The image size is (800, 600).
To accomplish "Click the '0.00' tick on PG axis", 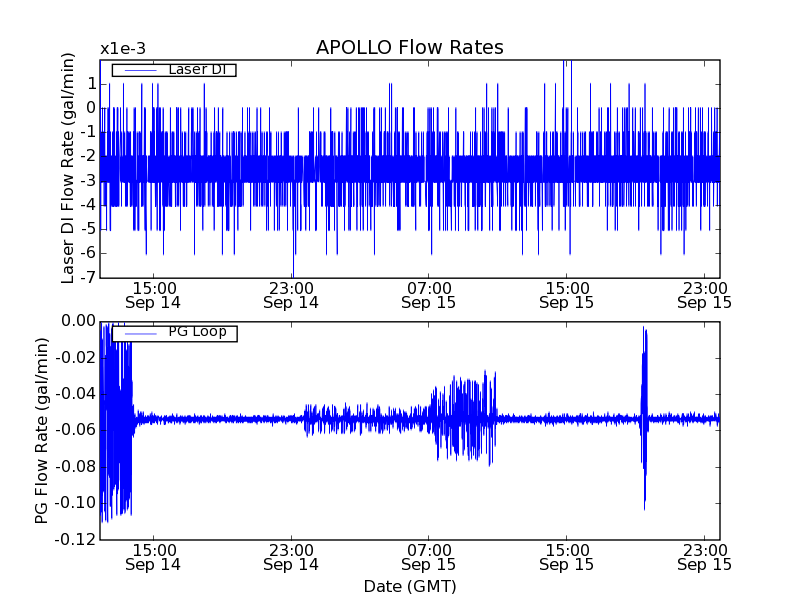I will 79,321.
